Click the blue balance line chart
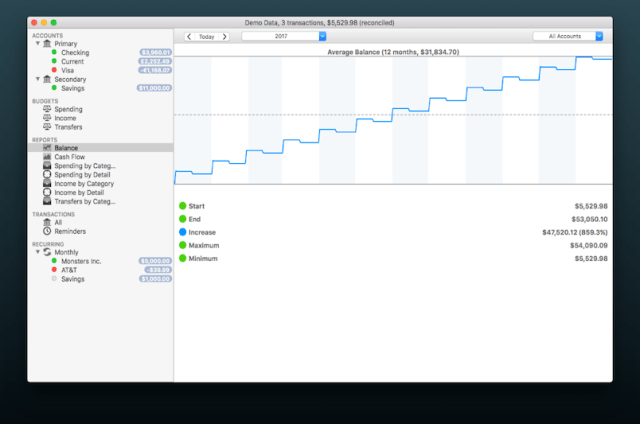Screen dimensions: 640x424 pos(393,120)
